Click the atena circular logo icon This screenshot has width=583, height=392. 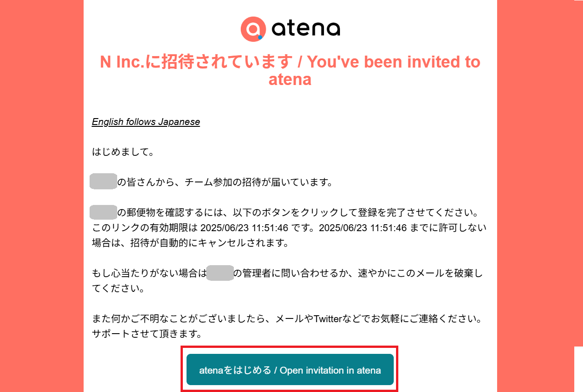tap(253, 29)
